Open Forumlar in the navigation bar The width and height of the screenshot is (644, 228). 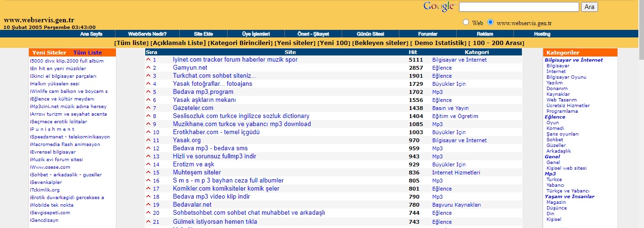pos(428,34)
